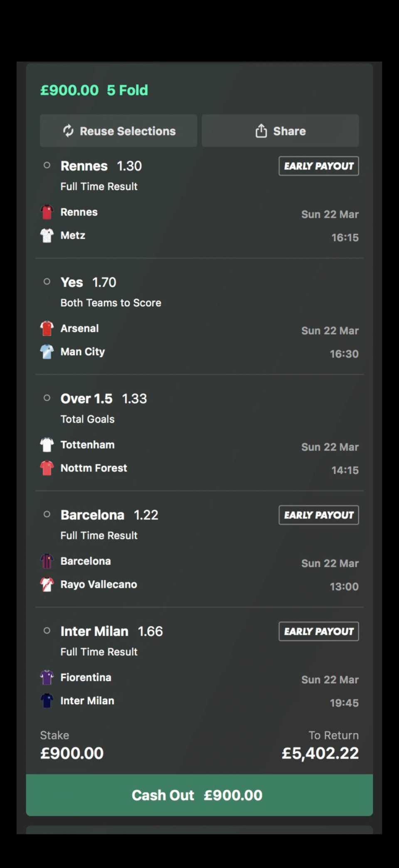Screen dimensions: 399x868
Task: Click the Arsenal kit icon
Action: coord(47,329)
